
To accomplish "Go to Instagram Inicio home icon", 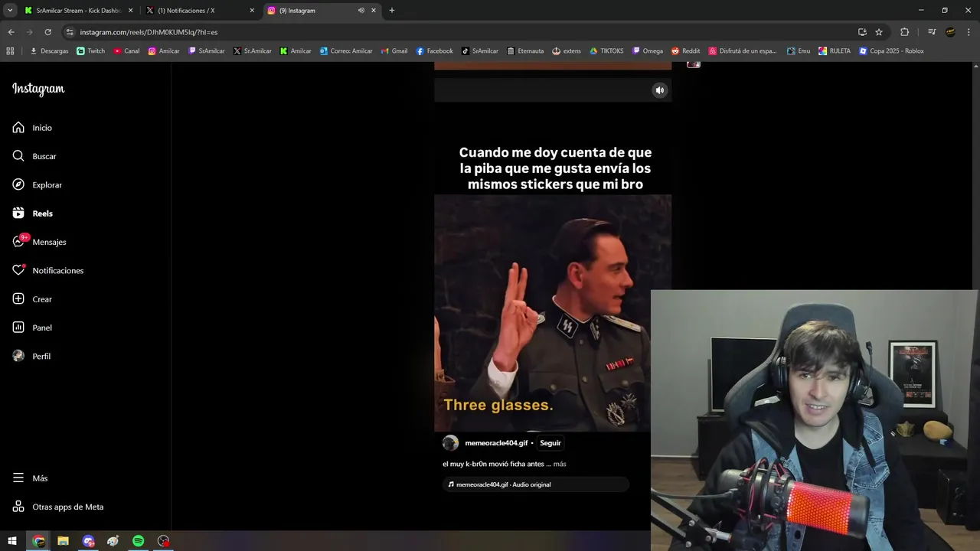I will tap(18, 128).
